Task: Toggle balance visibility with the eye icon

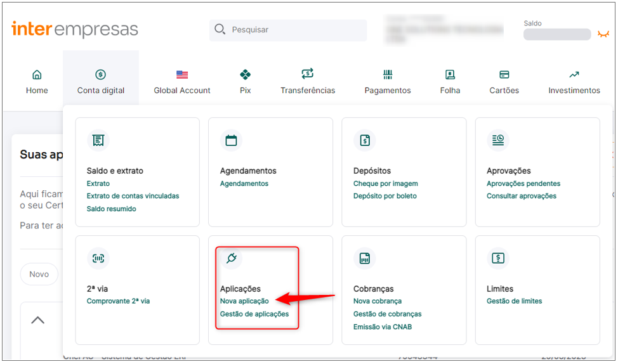Action: [x=603, y=34]
